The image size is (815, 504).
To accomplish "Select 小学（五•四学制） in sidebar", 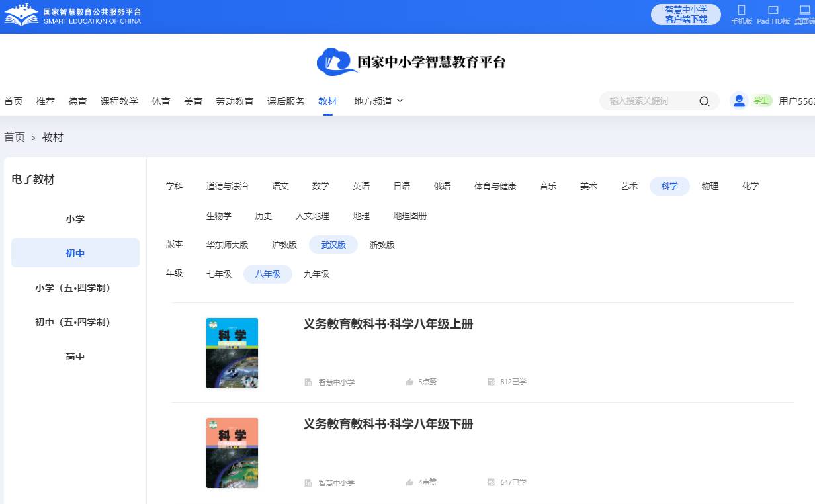I will 75,288.
